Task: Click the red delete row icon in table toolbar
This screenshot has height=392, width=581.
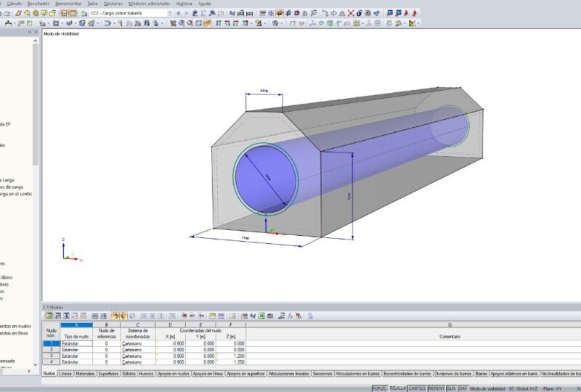Action: [x=184, y=316]
